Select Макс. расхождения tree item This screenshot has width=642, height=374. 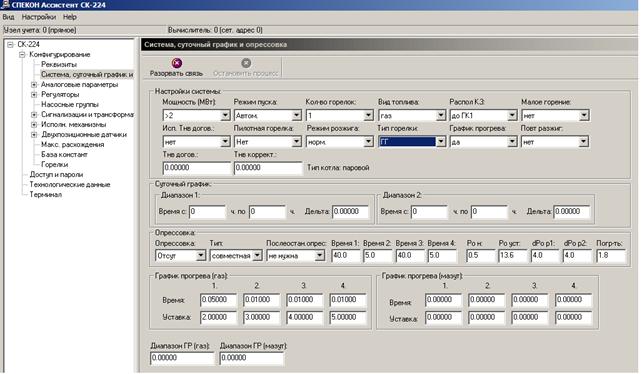pyautogui.click(x=72, y=145)
